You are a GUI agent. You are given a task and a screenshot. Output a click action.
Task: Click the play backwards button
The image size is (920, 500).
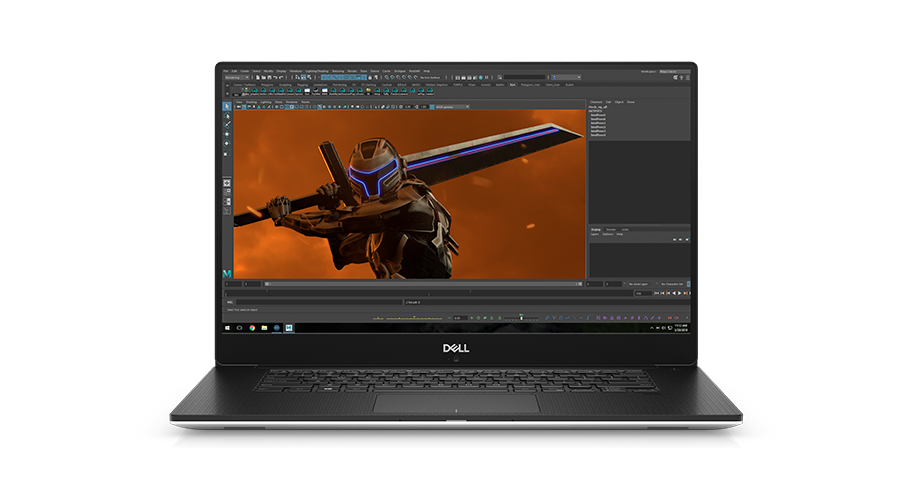tap(674, 293)
